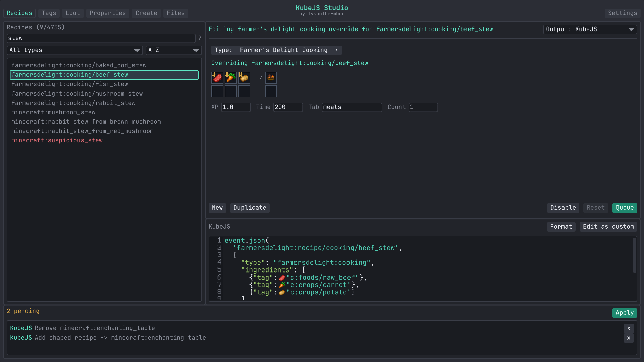The height and width of the screenshot is (362, 644).
Task: Select the carrot ingredient slot
Action: (x=231, y=78)
